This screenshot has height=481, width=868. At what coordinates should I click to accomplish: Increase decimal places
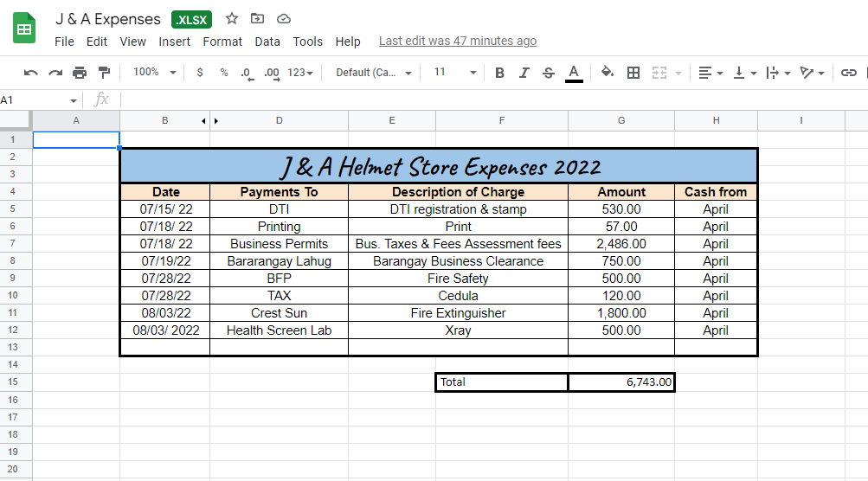[x=272, y=73]
